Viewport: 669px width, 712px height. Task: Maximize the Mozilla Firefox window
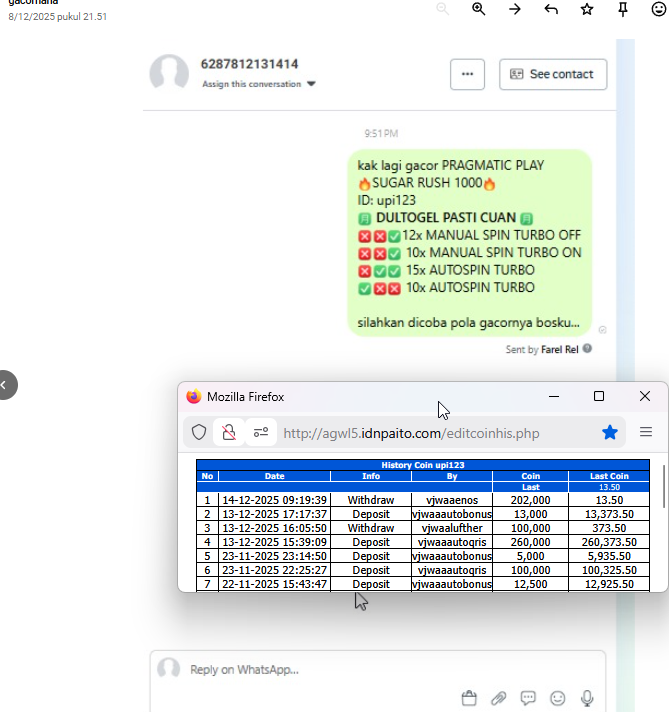click(599, 396)
